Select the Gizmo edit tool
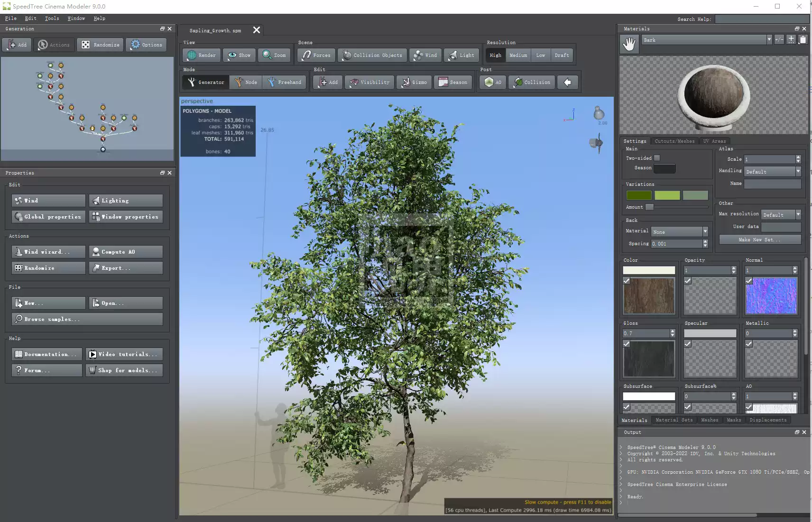The height and width of the screenshot is (522, 812). tap(414, 82)
